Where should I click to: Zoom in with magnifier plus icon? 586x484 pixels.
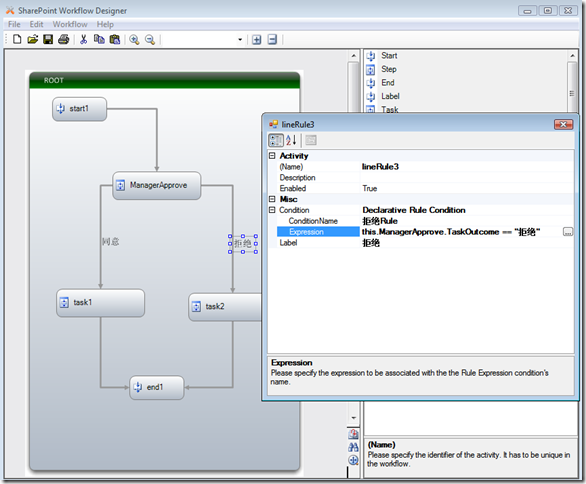tap(134, 39)
